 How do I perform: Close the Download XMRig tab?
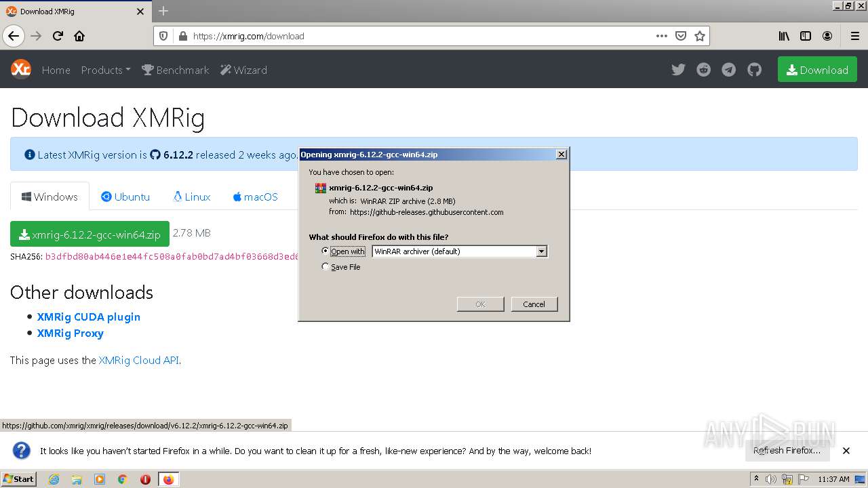click(140, 12)
